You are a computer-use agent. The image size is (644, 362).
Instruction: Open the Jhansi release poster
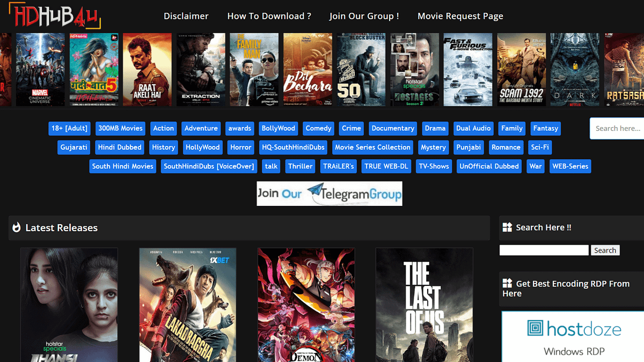[x=69, y=305]
